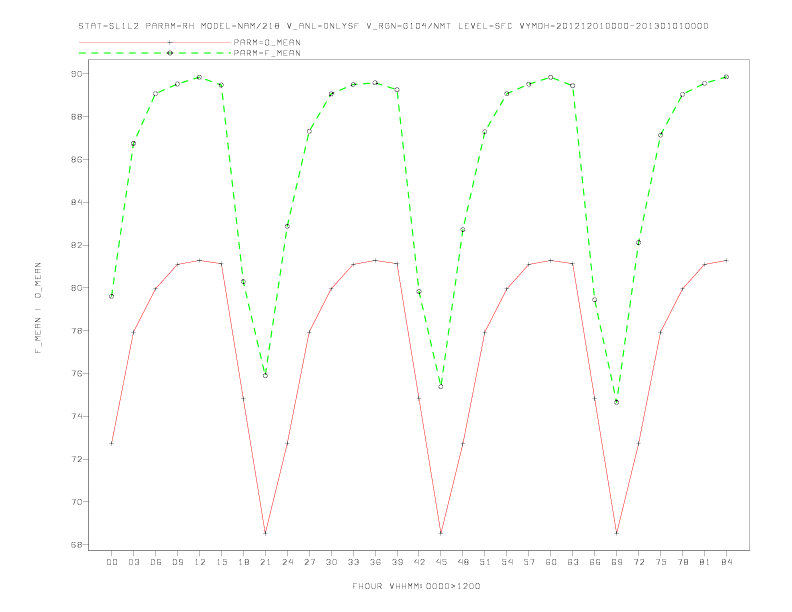Click x-axis tick label 60
792x612 pixels.
click(551, 562)
